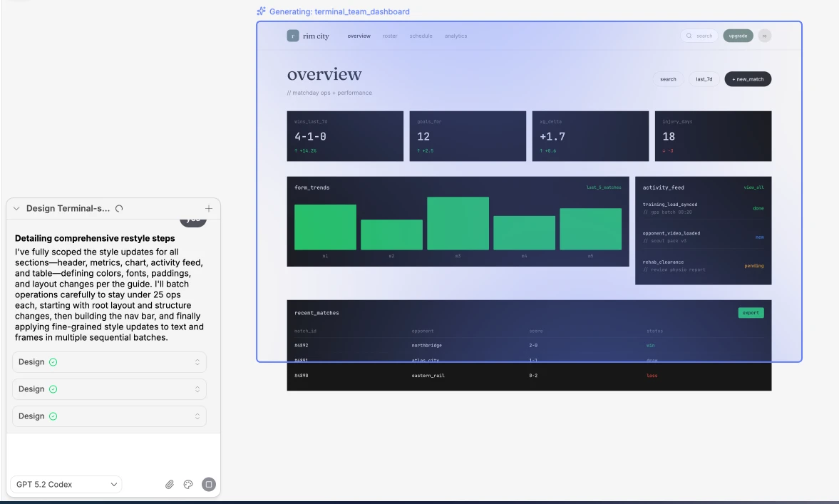Open the GPT 5.2 Codex model dropdown

click(x=66, y=484)
